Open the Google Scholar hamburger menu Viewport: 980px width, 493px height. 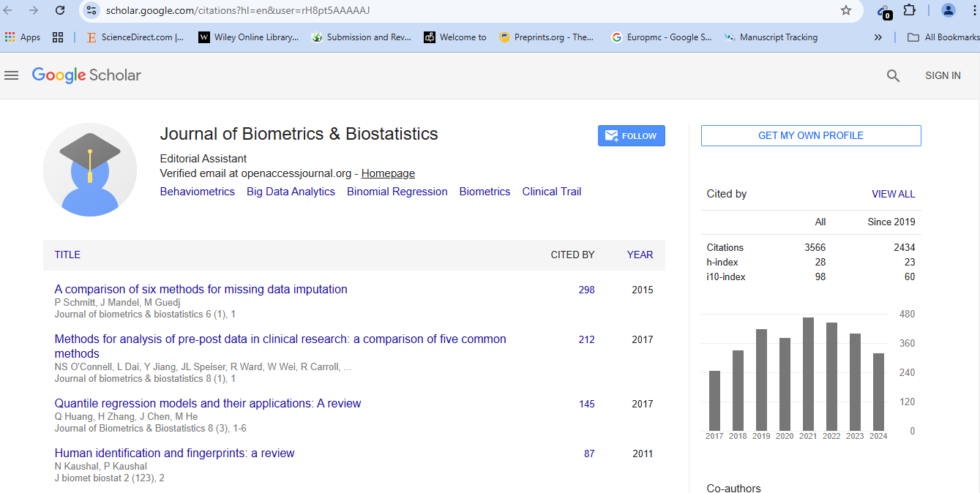pos(11,75)
